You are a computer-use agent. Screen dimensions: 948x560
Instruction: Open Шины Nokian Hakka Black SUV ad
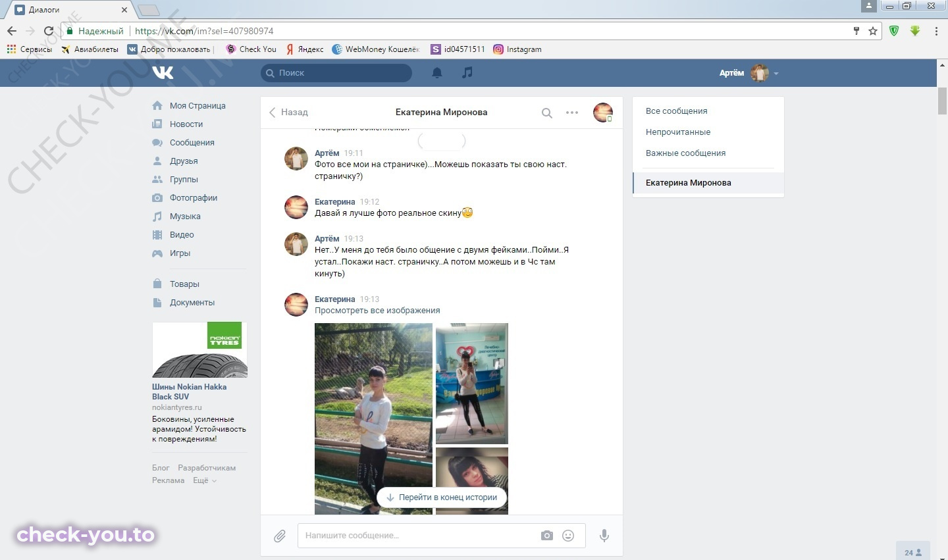(x=189, y=392)
